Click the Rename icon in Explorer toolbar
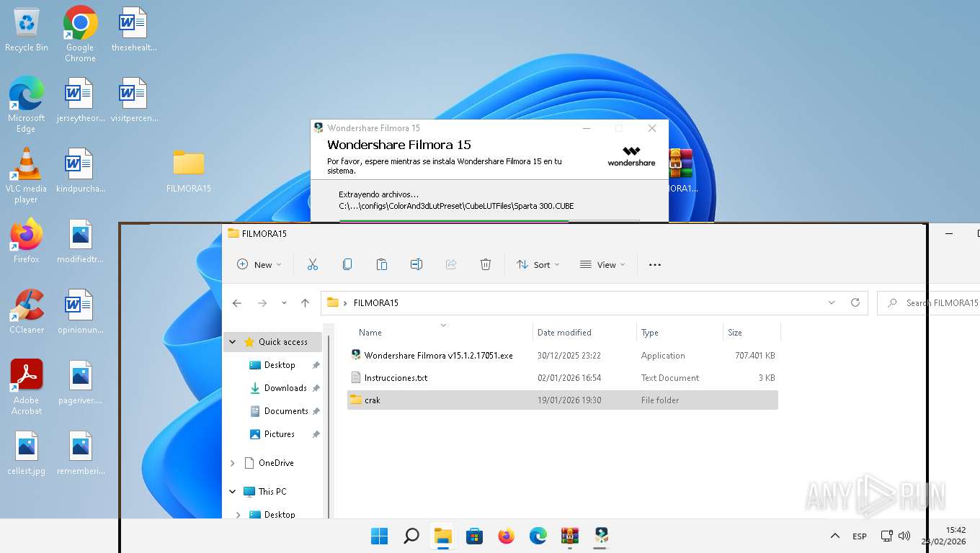Image resolution: width=980 pixels, height=553 pixels. click(416, 264)
